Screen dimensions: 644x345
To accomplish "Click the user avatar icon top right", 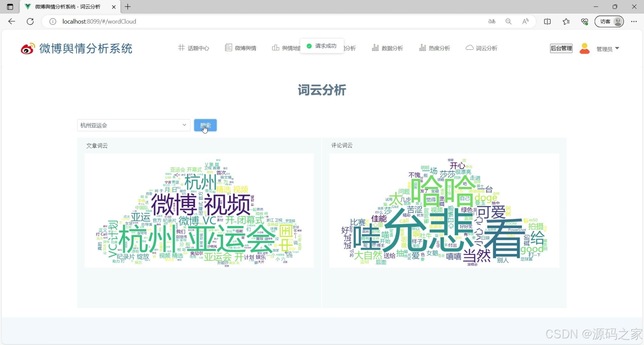I will click(x=585, y=48).
